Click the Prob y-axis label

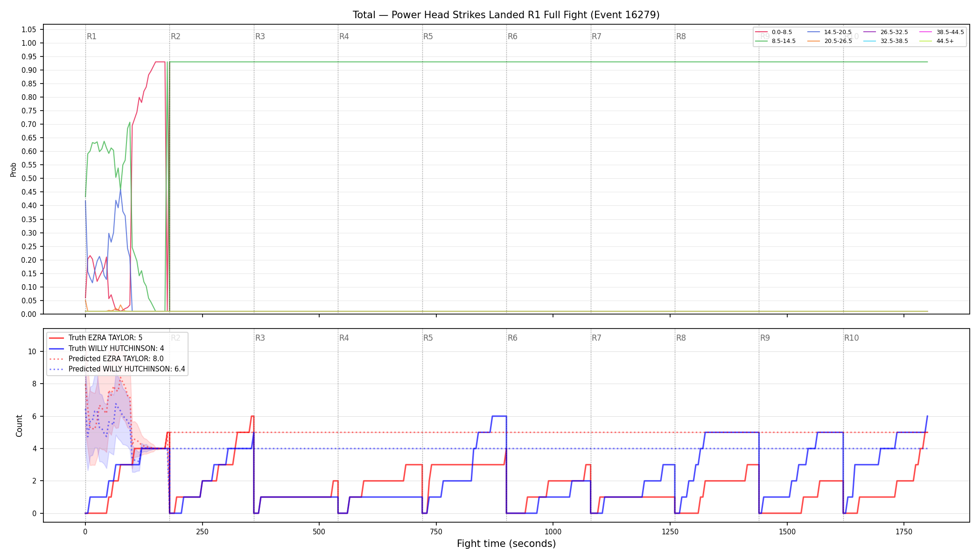14,169
